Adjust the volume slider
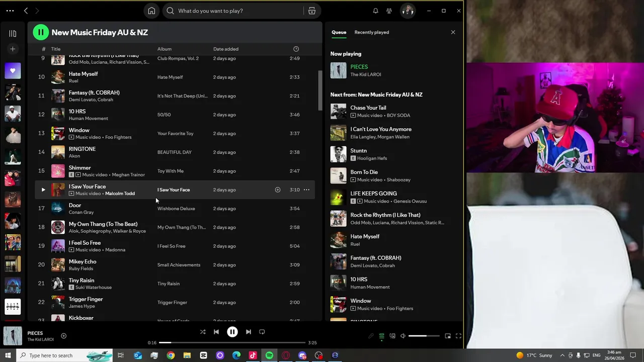Viewport: 644px width, 362px height. tap(424, 336)
